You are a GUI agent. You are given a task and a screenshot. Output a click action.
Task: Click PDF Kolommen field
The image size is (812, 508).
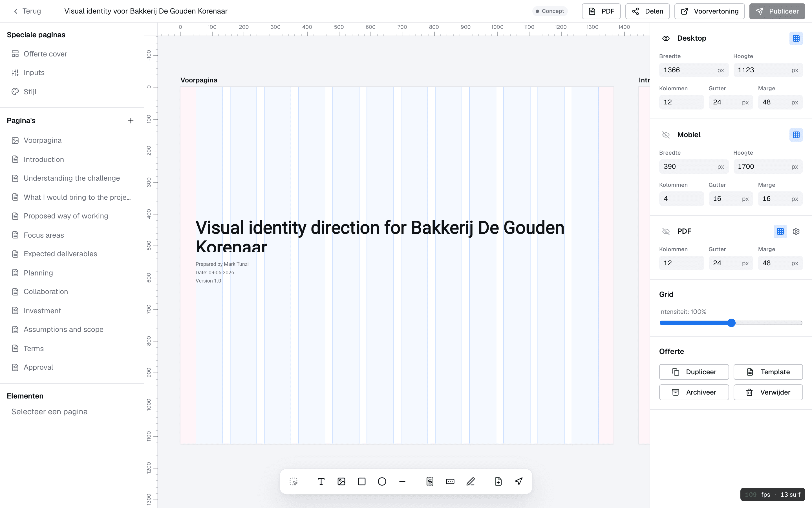681,263
